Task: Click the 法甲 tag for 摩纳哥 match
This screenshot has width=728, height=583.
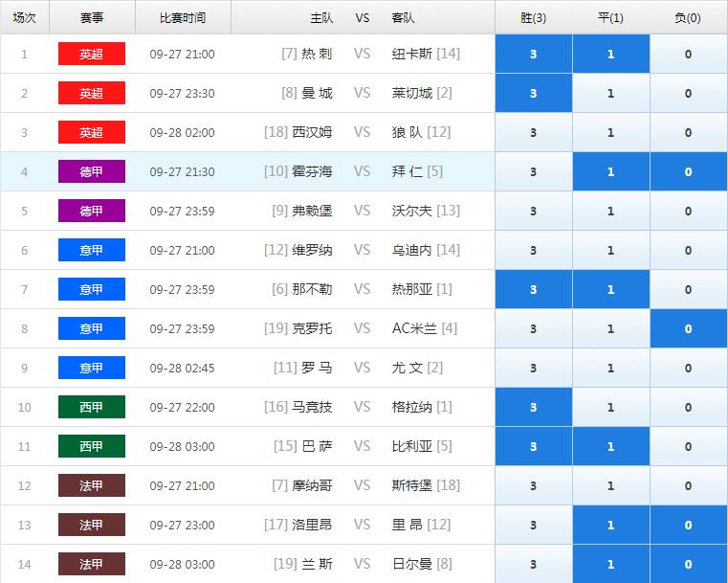Action: [x=92, y=486]
